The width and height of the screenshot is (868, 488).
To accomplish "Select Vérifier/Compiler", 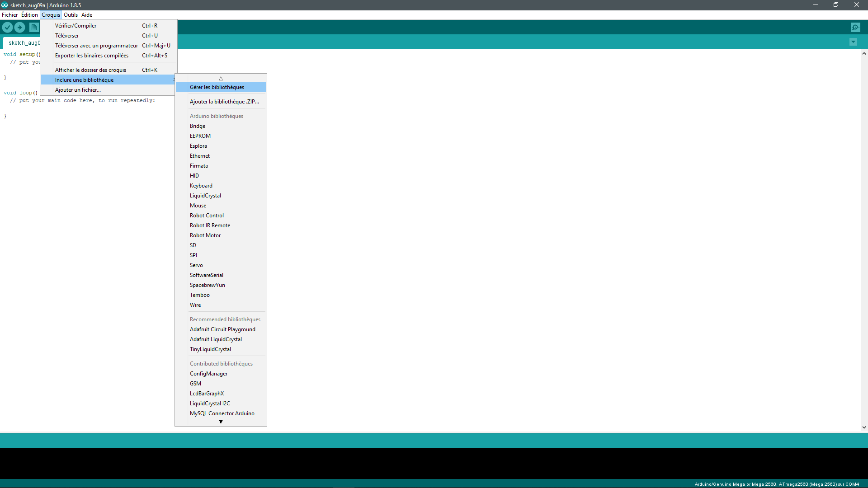I will click(108, 26).
